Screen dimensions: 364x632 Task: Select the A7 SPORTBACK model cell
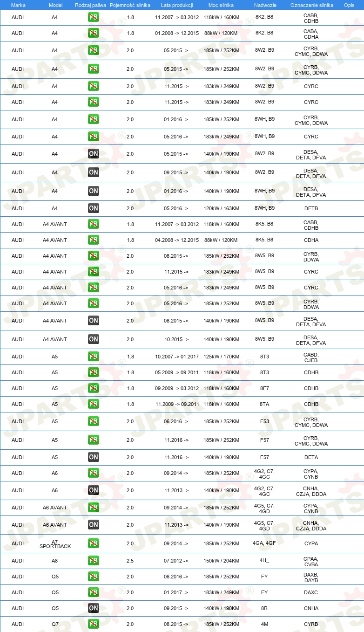[55, 544]
